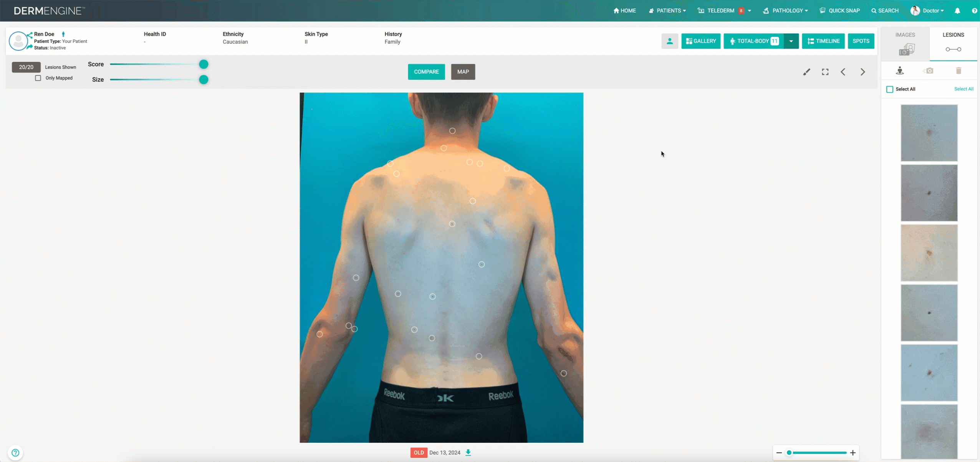Open the Home menu item
Screen dimensions: 980x462
(625, 11)
